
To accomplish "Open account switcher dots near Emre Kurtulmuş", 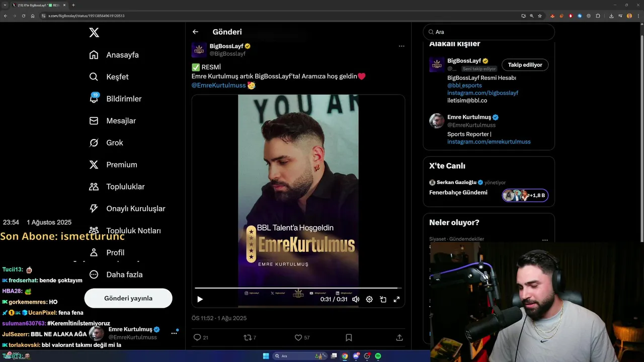I will [x=174, y=333].
